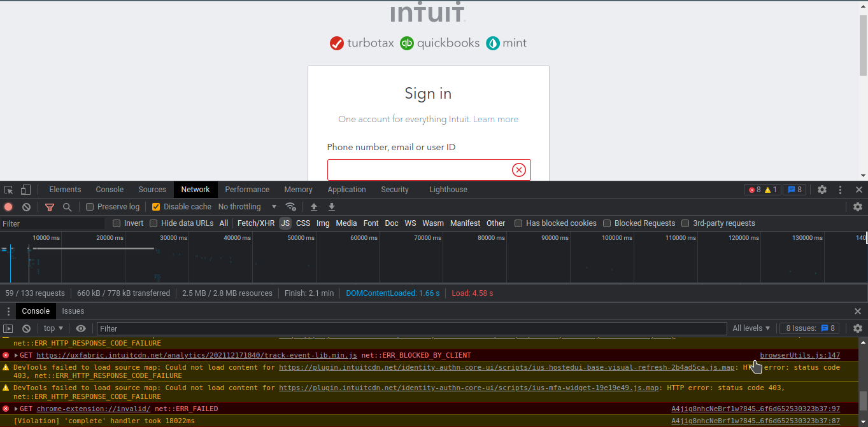Open Console settings gear icon
The width and height of the screenshot is (868, 427).
click(x=858, y=328)
